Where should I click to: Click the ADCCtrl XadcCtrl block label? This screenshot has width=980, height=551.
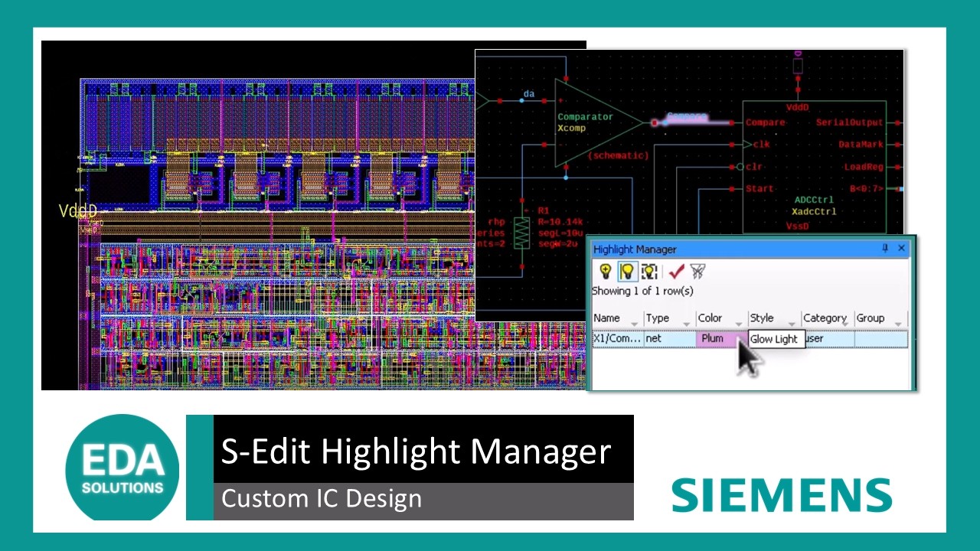pyautogui.click(x=815, y=206)
